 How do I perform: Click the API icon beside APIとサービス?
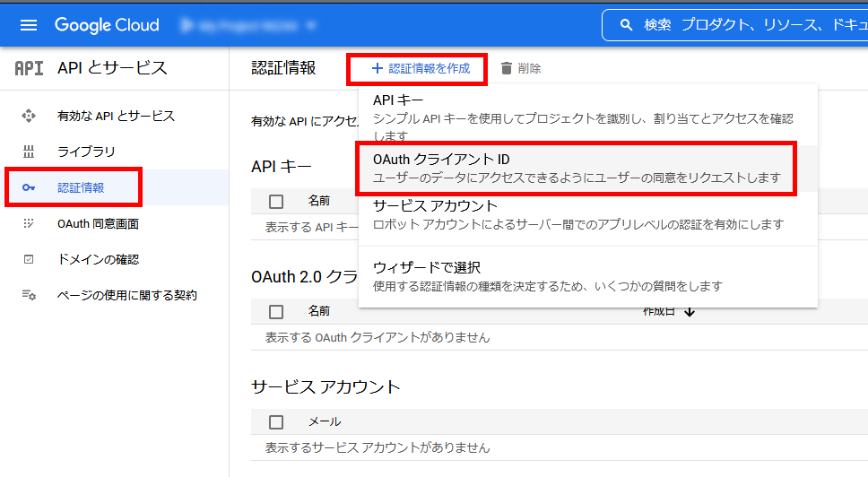29,68
